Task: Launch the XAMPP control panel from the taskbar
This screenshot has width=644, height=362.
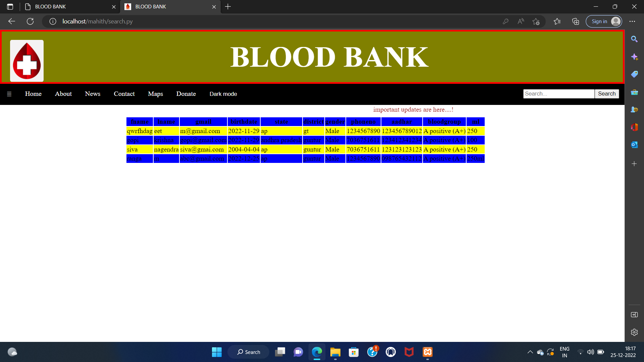Action: pyautogui.click(x=427, y=352)
